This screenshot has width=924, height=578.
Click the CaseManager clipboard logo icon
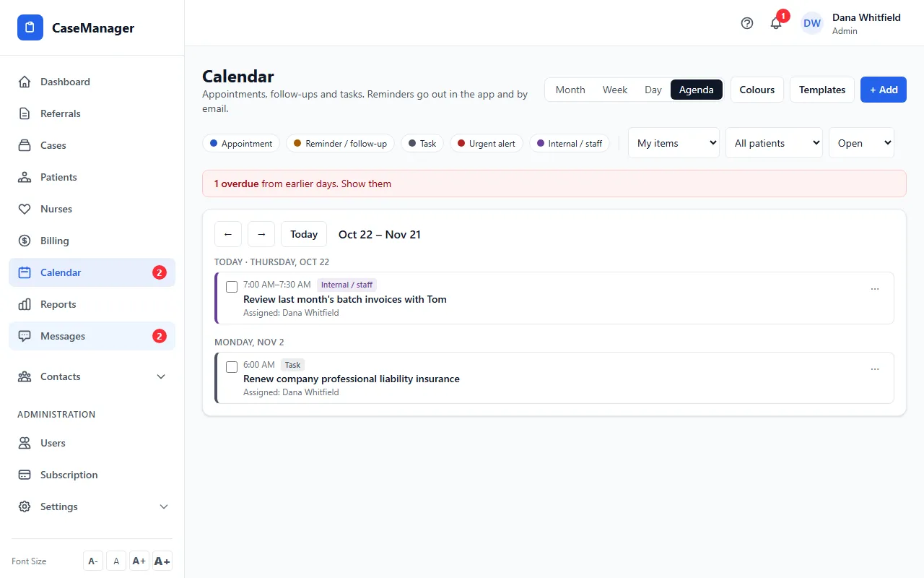point(30,28)
